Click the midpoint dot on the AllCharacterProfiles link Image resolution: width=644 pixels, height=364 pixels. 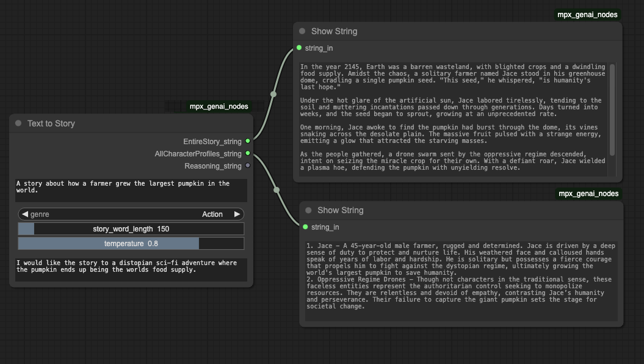coord(277,190)
